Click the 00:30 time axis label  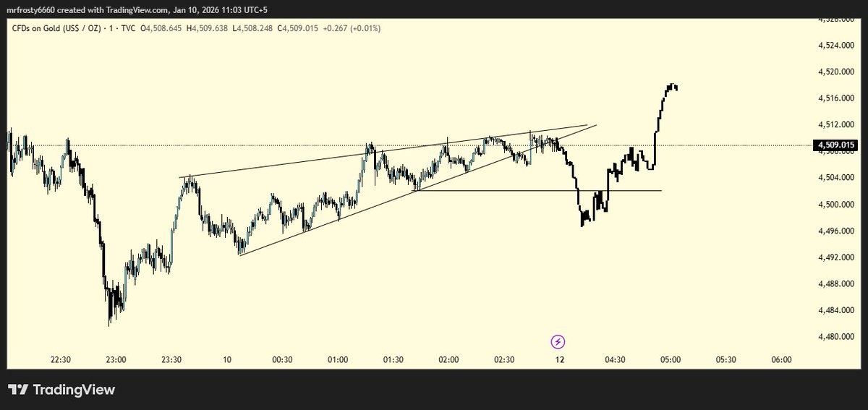pos(282,359)
